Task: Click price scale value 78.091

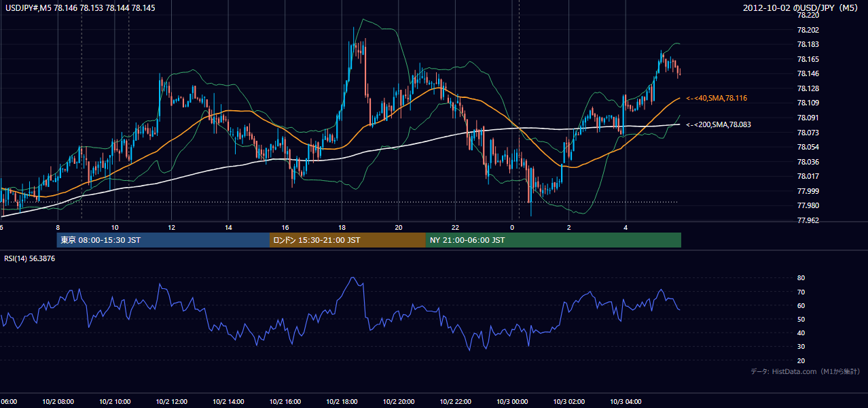Action: 808,118
